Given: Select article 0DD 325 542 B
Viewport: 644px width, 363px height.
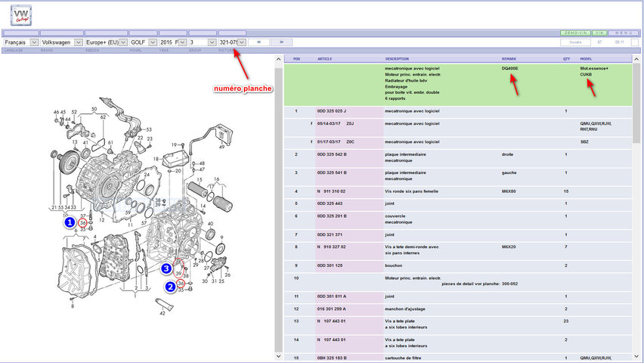Looking at the screenshot, I should 331,154.
